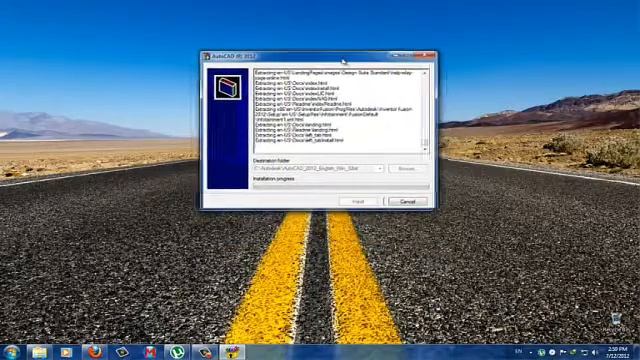Click the Installation progress bar

[341, 187]
